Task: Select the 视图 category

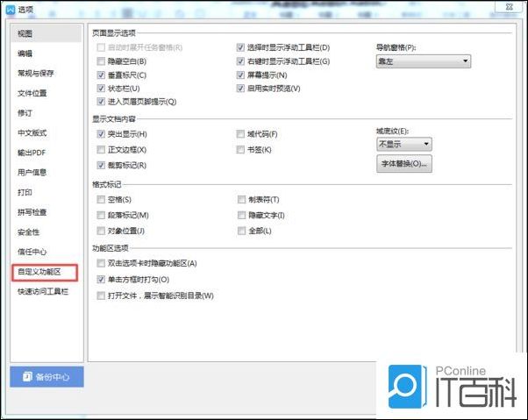Action: [x=46, y=33]
